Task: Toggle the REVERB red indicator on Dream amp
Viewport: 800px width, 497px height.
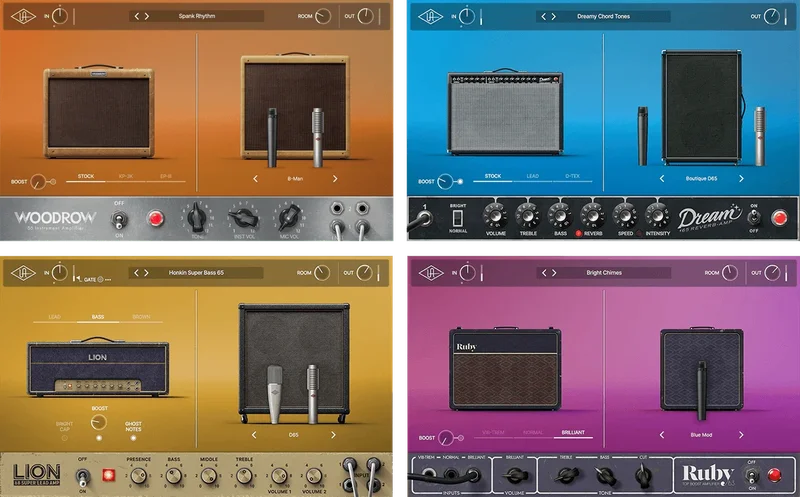Action: pos(579,233)
